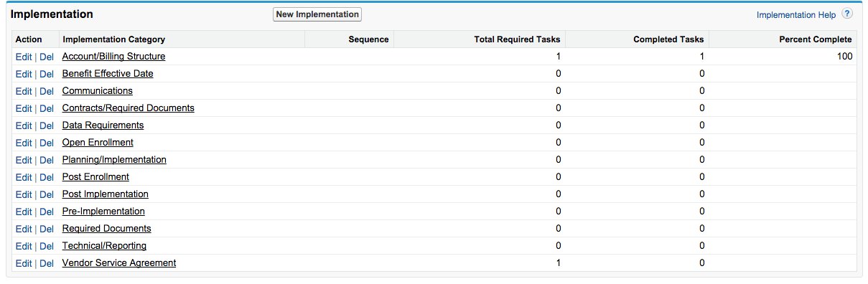
Task: Delete the Benefit Effective Date row
Action: (x=46, y=74)
